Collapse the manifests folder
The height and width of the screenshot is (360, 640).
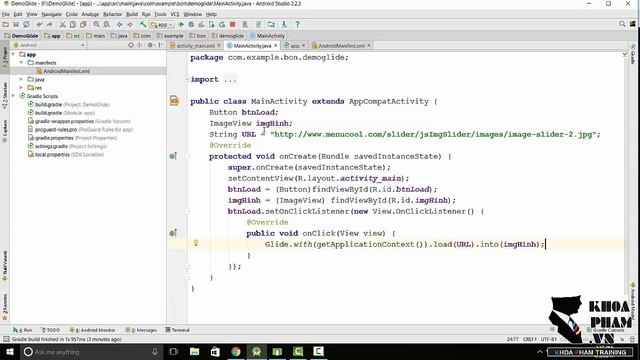click(22, 63)
